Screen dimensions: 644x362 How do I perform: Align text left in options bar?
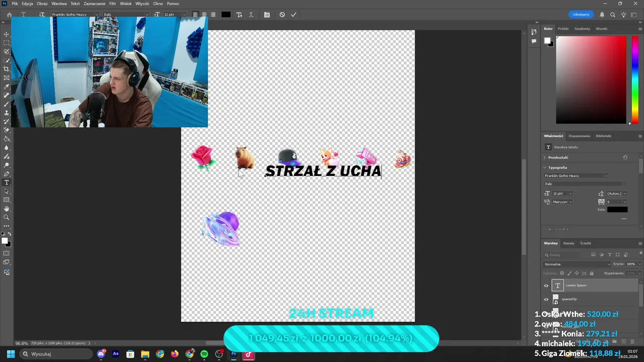(x=195, y=15)
